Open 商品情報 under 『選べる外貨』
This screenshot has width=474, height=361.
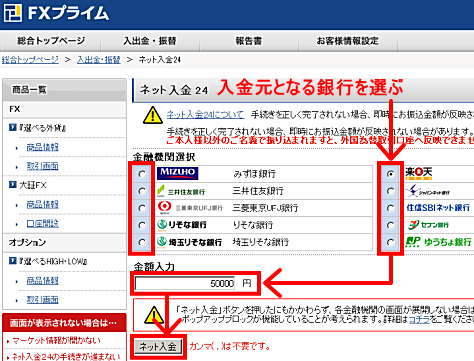click(43, 147)
